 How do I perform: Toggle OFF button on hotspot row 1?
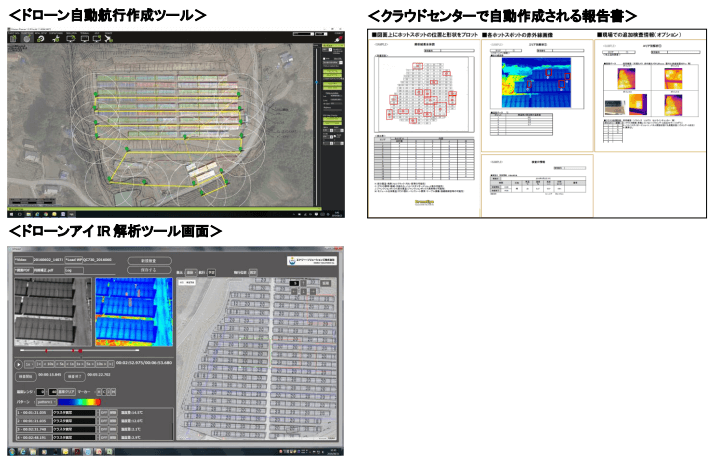(x=102, y=410)
